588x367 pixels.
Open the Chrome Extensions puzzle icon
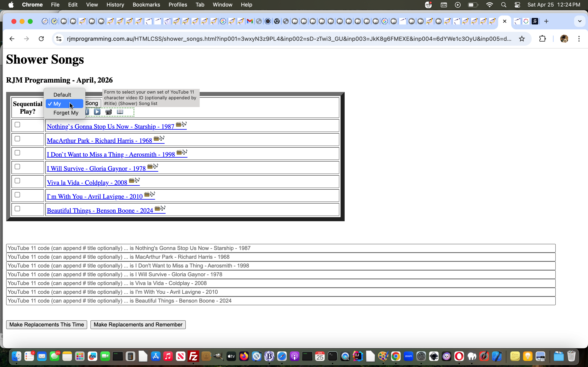tap(542, 39)
